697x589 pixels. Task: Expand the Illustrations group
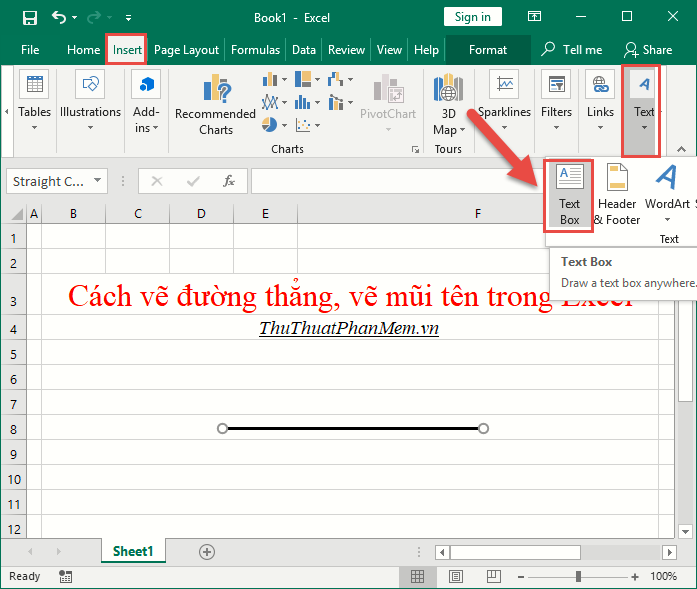point(90,100)
